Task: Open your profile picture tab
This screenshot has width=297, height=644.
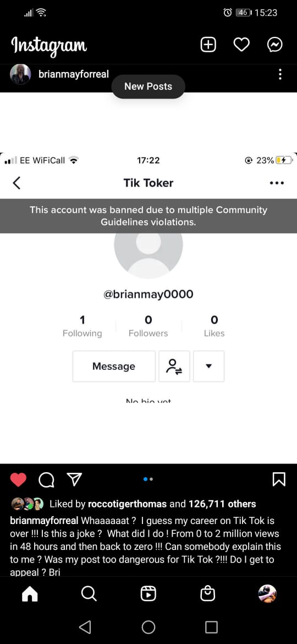Action: (x=267, y=593)
